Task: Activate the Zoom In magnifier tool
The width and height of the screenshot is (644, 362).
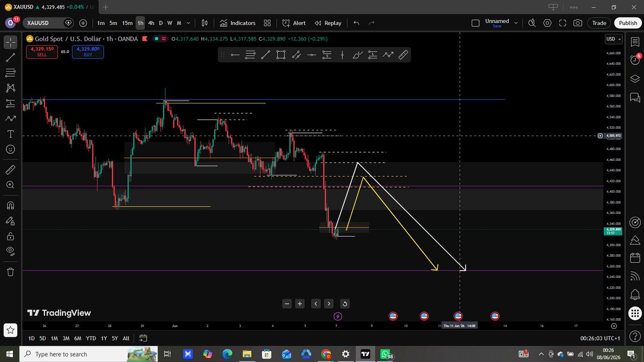Action: coord(10,184)
